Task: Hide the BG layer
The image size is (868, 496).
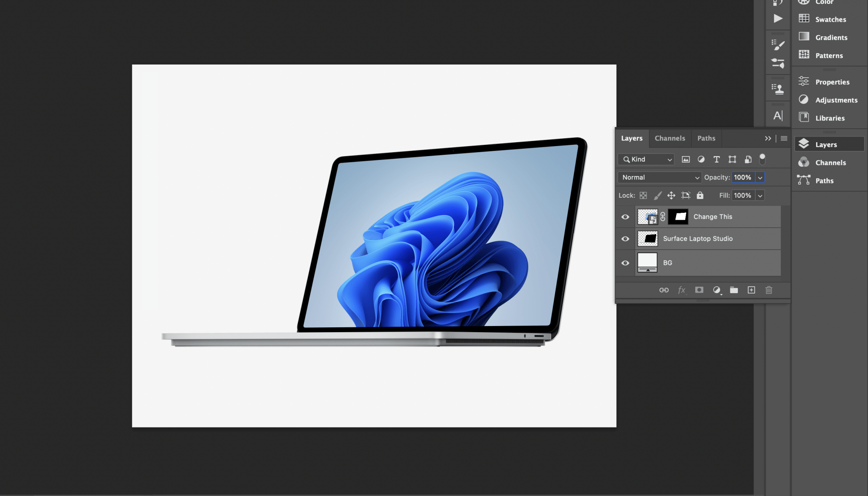Action: (625, 263)
